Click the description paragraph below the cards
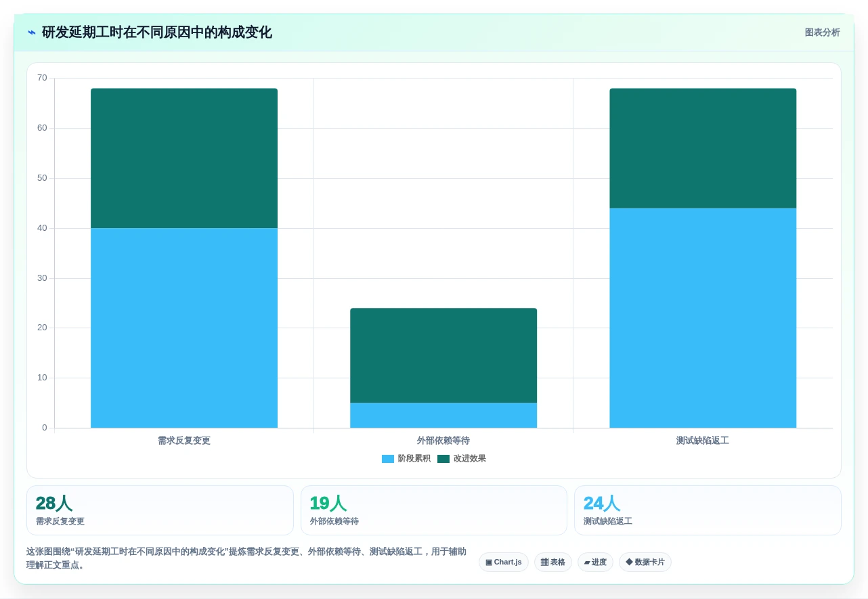Screen dimensions: 868x599 pyautogui.click(x=246, y=558)
